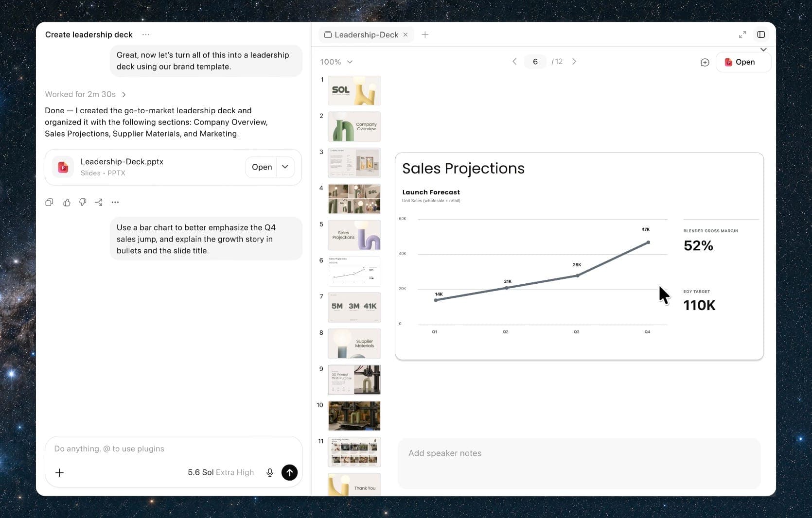Screen dimensions: 812x518
Task: Select slide 11 thumbnail
Action: click(354, 452)
